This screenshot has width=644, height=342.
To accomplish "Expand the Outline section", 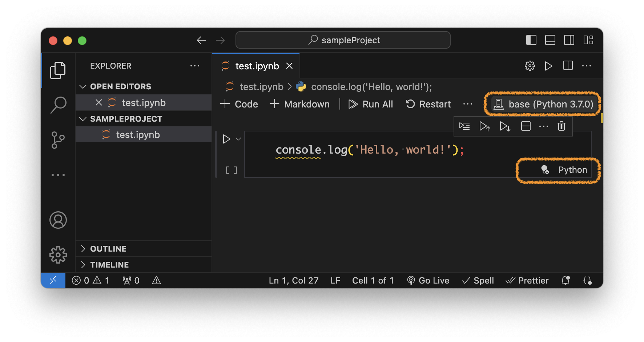I will click(x=83, y=248).
